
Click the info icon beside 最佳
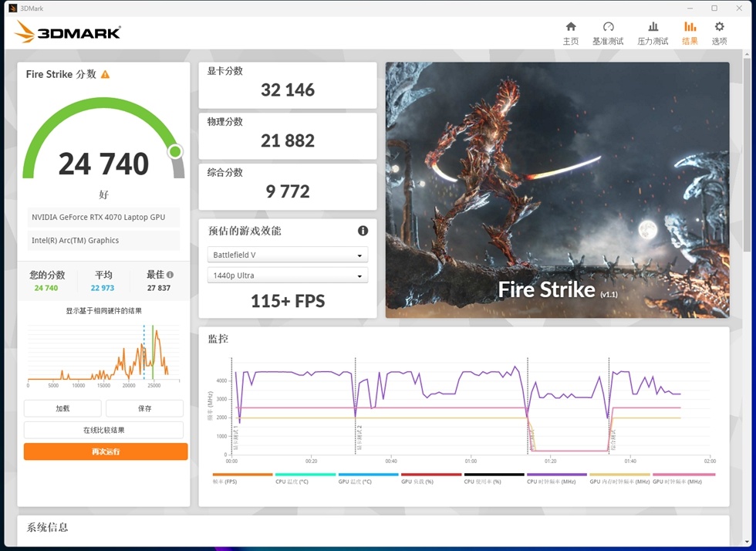coord(170,275)
